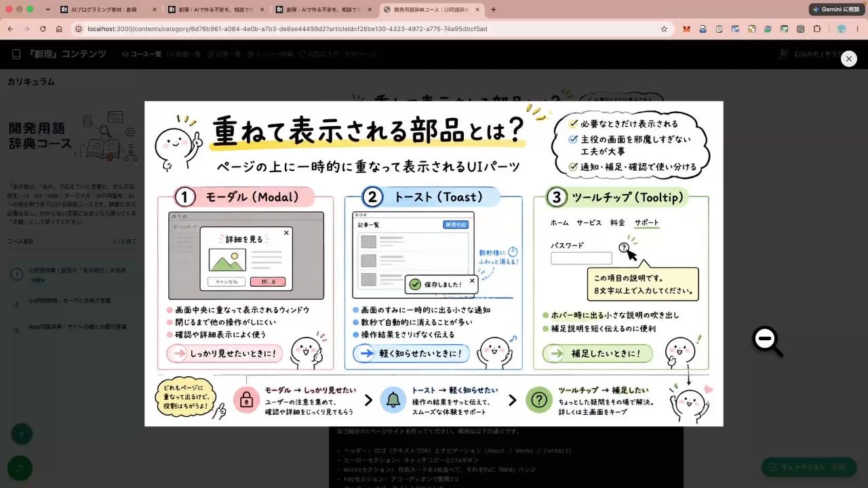Open the QR code extension icon
Viewport: 868px width, 488px height.
click(801, 29)
